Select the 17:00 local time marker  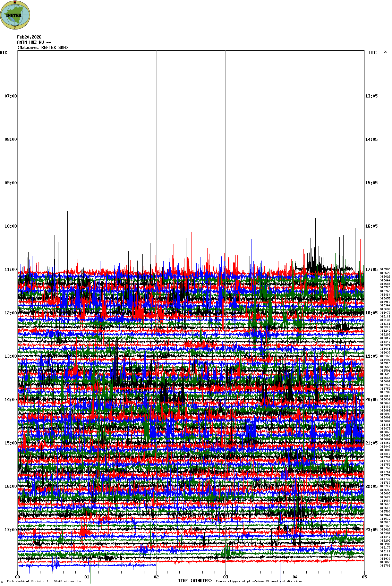point(10,530)
